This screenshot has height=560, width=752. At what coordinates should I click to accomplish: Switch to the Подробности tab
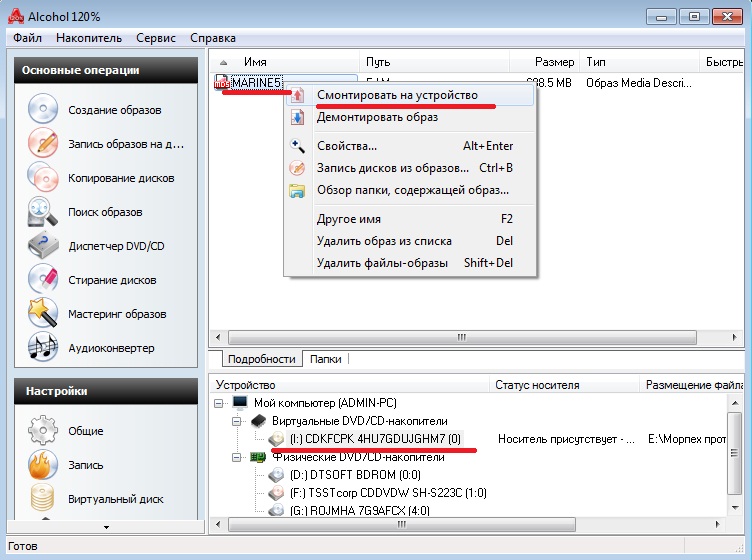[x=262, y=359]
